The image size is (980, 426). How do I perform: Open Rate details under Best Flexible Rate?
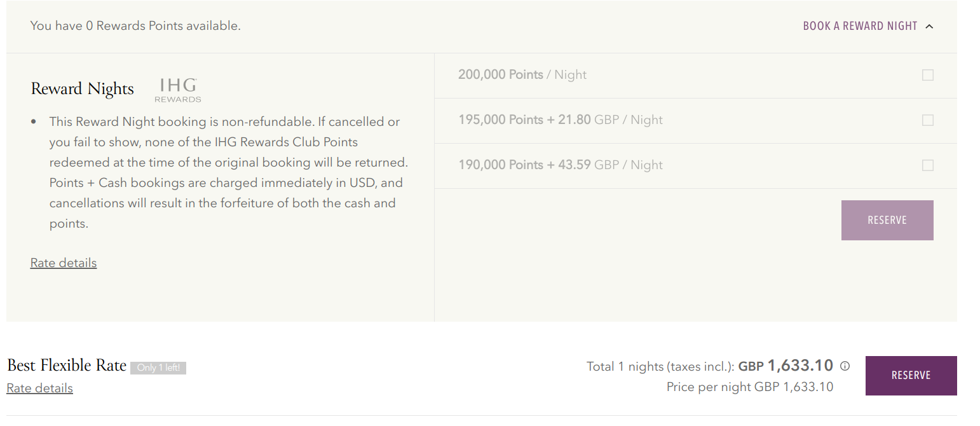point(39,388)
